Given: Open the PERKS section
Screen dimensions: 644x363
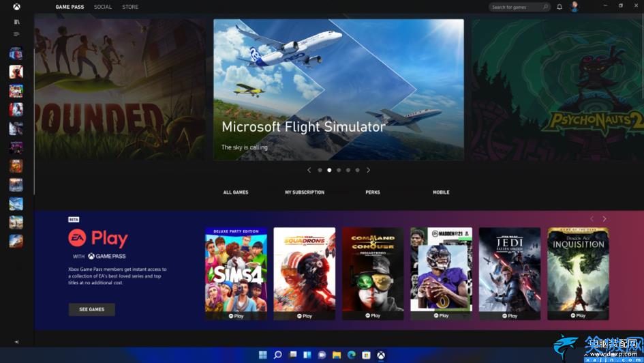Looking at the screenshot, I should click(x=373, y=192).
